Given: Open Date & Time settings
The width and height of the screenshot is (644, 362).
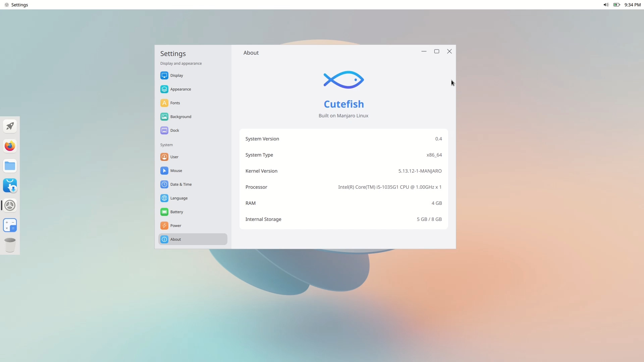Looking at the screenshot, I should point(180,184).
